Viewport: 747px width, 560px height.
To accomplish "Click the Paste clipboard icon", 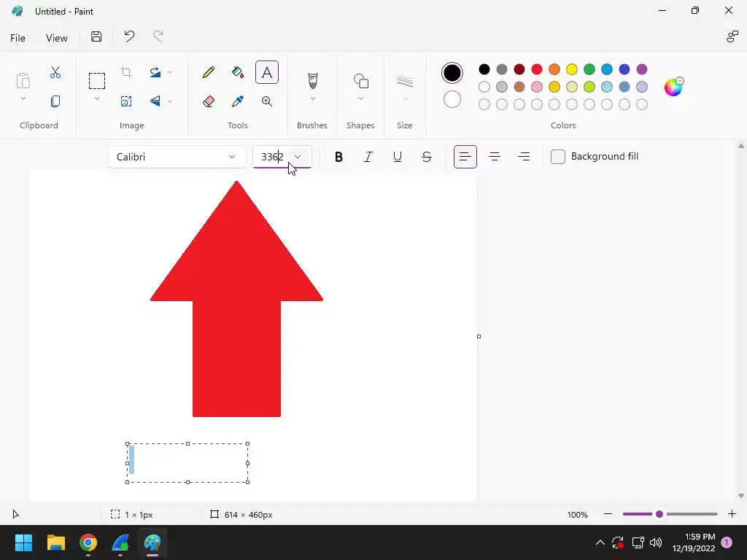I will pos(23,80).
